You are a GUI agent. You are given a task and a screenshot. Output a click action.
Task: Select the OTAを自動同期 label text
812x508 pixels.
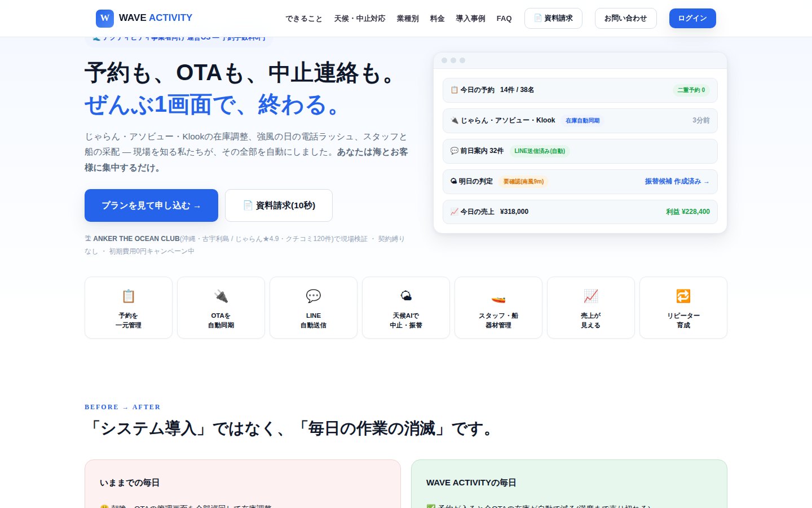[221, 321]
